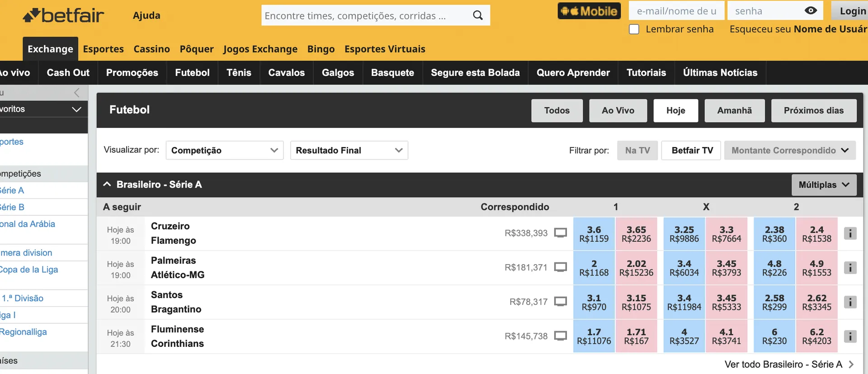
Task: Open the Resultado Final dropdown
Action: point(349,150)
